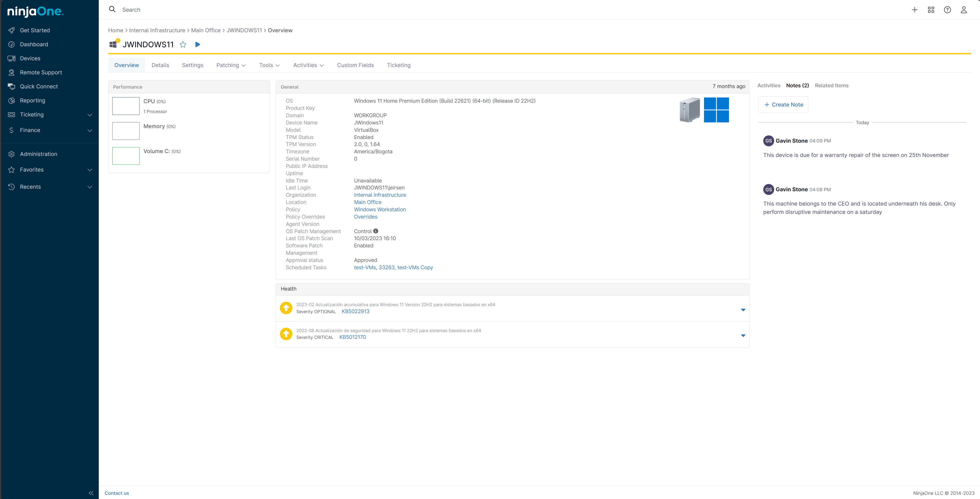Image resolution: width=980 pixels, height=499 pixels.
Task: Open Quick Connect in sidebar
Action: [x=39, y=86]
